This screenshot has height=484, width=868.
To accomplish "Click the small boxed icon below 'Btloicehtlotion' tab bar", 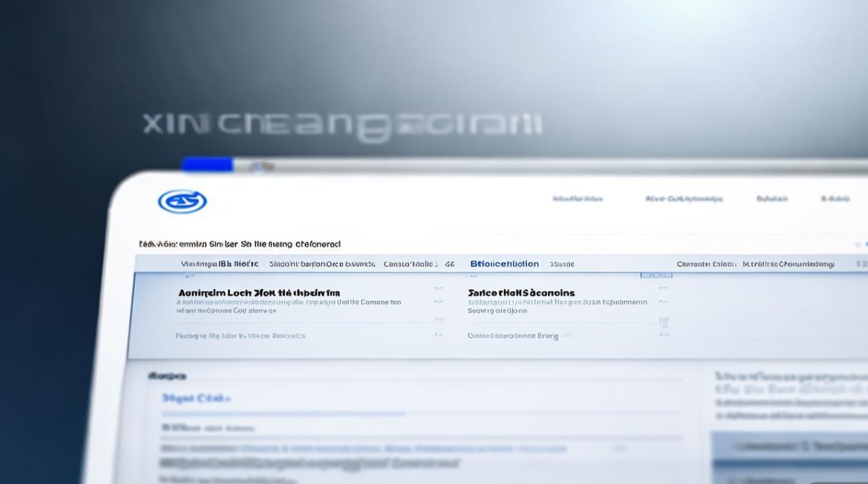I will tap(656, 276).
